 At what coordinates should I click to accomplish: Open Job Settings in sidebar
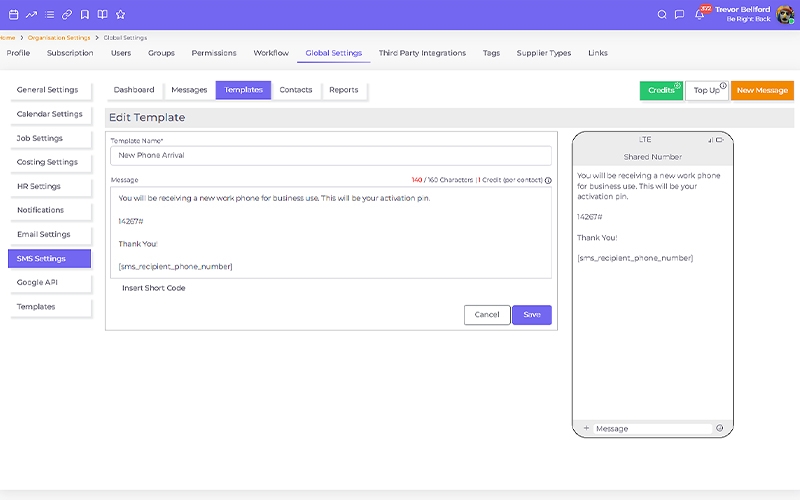[x=50, y=138]
